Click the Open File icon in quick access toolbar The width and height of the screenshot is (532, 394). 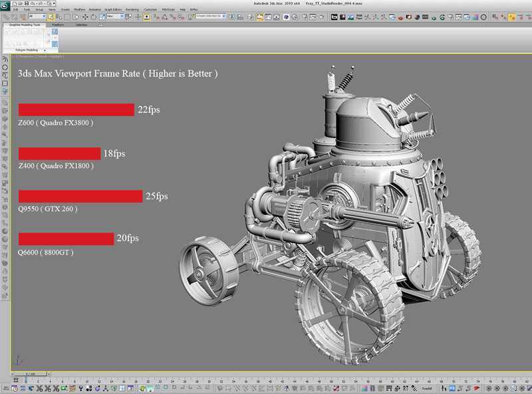(x=21, y=3)
